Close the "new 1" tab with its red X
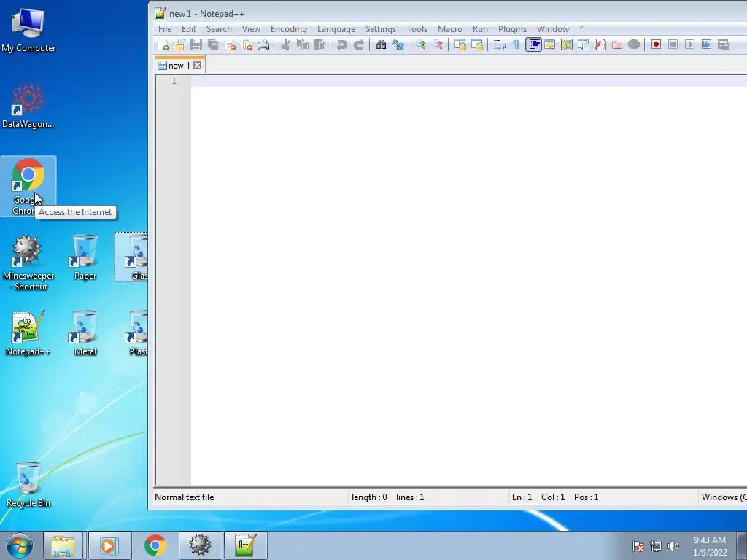The height and width of the screenshot is (560, 747). click(197, 65)
